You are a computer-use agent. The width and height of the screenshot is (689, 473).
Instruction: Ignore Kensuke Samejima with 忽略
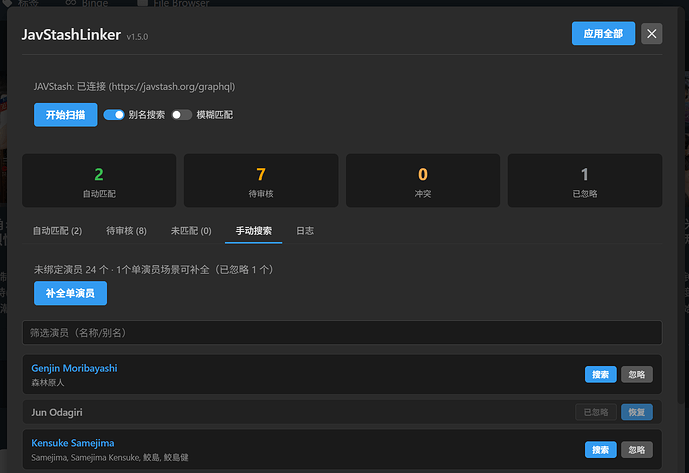(637, 450)
